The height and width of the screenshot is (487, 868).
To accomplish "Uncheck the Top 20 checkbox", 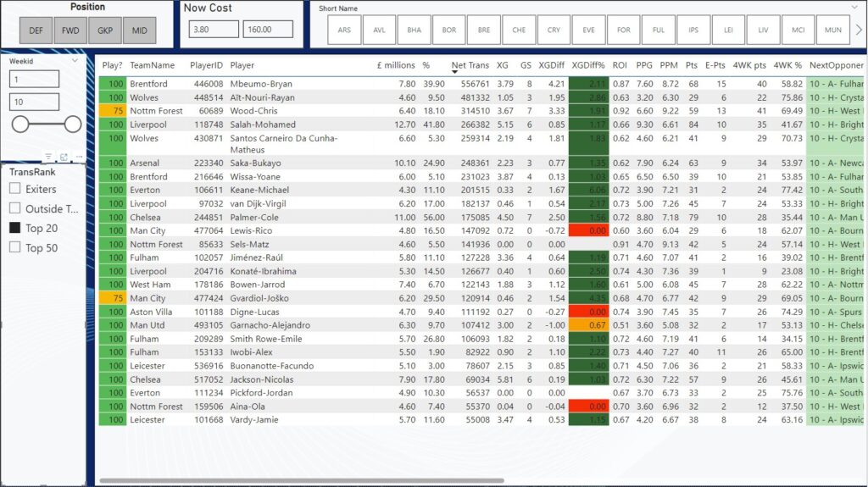I will pos(15,228).
